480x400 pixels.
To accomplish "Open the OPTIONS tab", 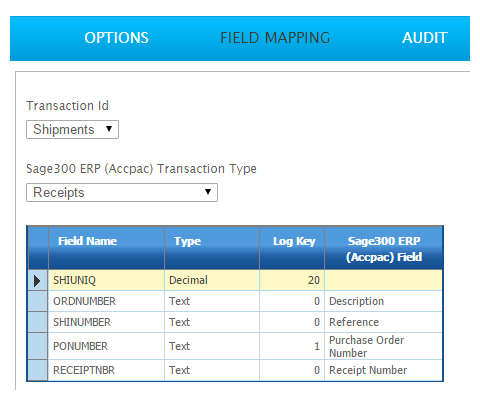I will click(116, 38).
